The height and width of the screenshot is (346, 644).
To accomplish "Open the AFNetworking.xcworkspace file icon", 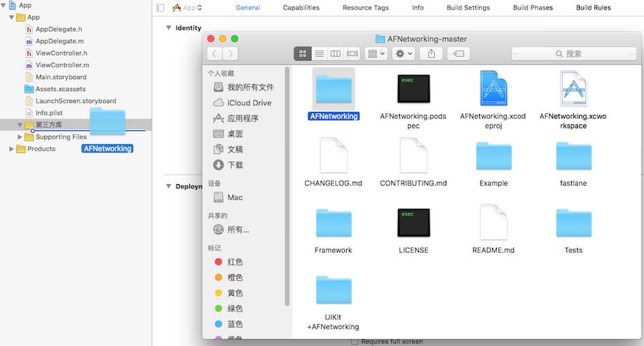I will click(573, 88).
